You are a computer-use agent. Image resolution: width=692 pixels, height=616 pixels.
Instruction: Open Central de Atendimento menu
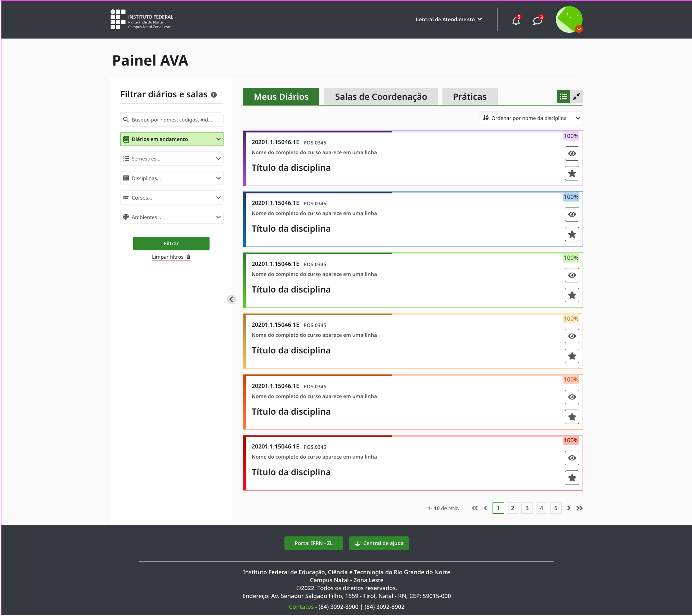pos(449,19)
